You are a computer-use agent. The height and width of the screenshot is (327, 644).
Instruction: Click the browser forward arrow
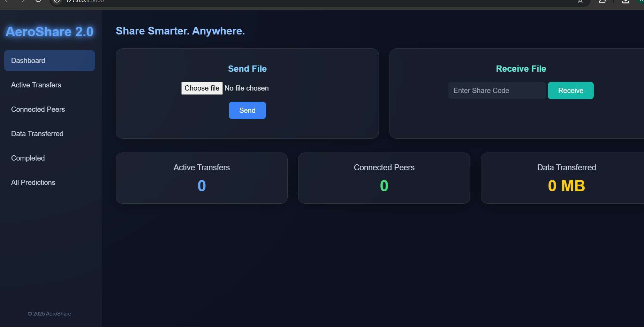tap(23, 1)
